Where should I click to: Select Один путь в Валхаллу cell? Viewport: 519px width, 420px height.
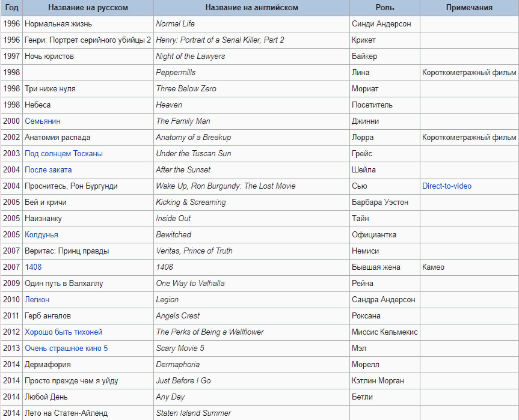tap(88, 283)
